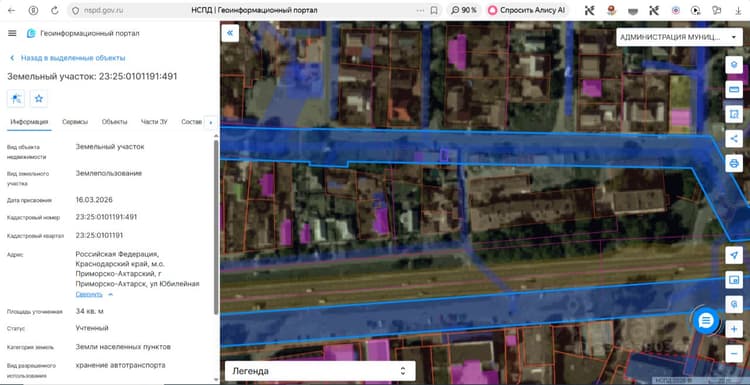The width and height of the screenshot is (750, 385).
Task: Click the value Землепользование
Action: click(109, 173)
